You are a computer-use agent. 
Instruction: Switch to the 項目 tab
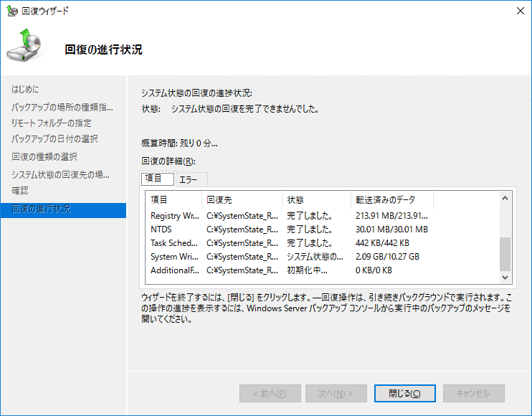pos(158,179)
